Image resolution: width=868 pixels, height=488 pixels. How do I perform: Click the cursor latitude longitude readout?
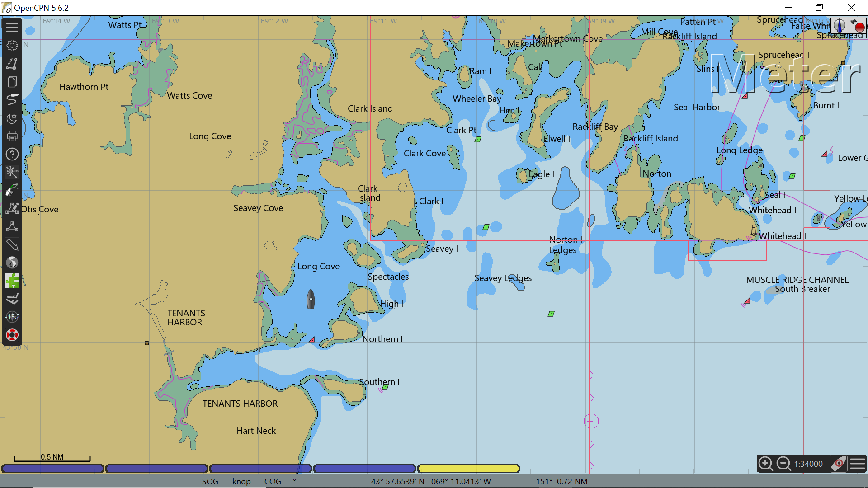tap(431, 482)
